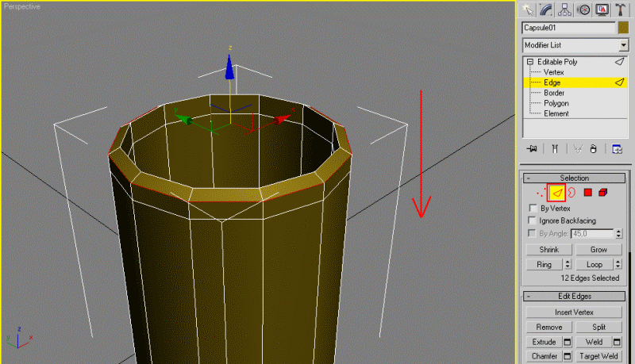Click the Target Weld button
The height and width of the screenshot is (364, 635).
(x=598, y=356)
